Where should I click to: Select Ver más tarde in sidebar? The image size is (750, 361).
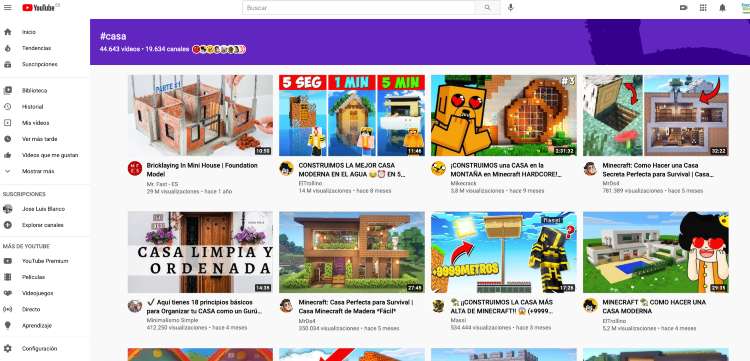[40, 139]
